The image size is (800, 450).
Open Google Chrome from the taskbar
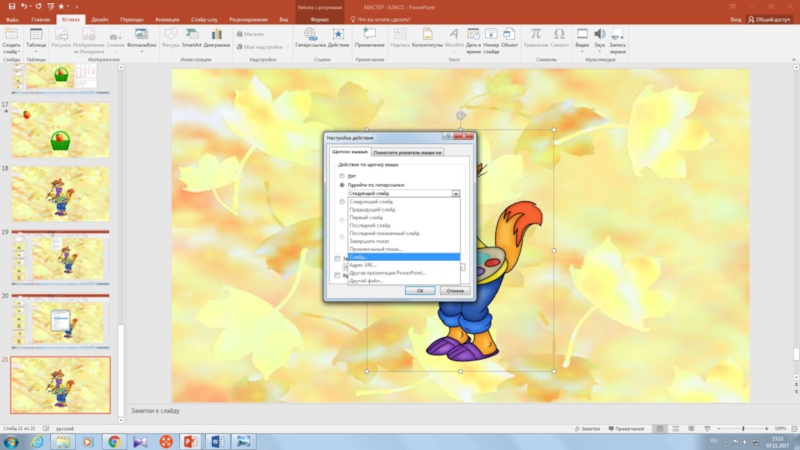pyautogui.click(x=114, y=440)
